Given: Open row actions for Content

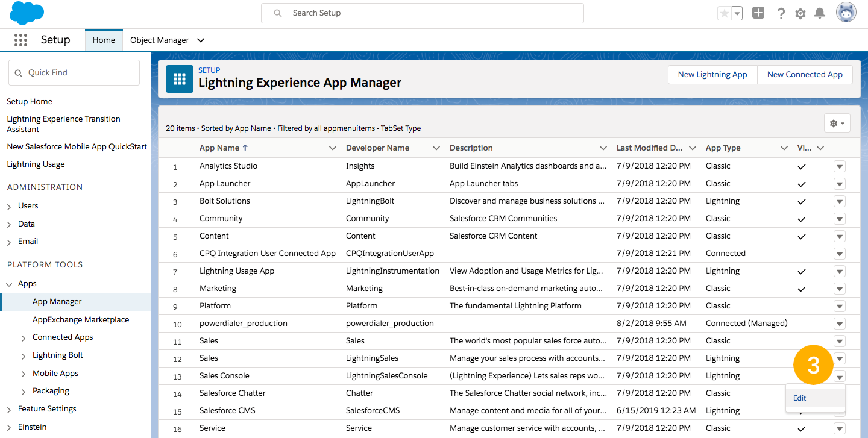Looking at the screenshot, I should 839,237.
